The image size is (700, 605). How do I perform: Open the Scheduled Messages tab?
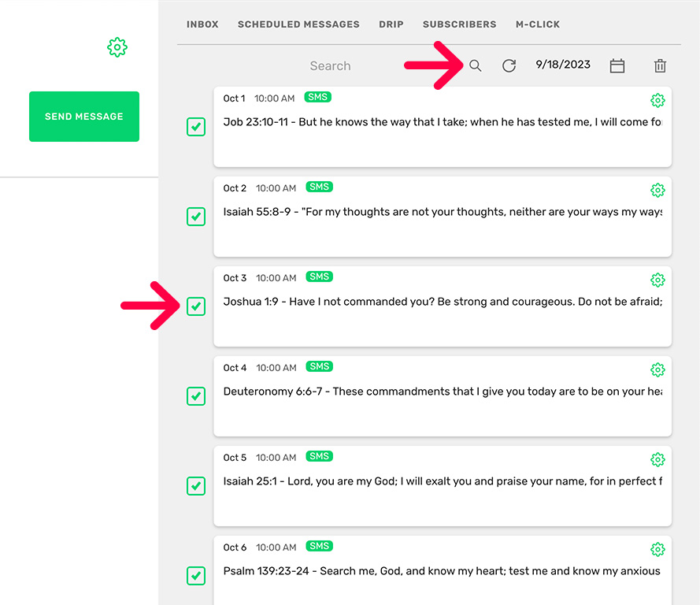[298, 24]
